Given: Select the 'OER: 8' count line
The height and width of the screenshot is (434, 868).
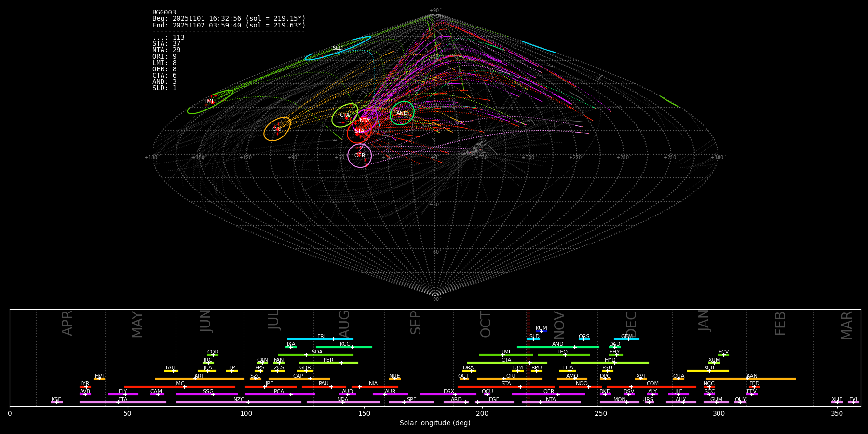Looking at the screenshot, I should (164, 69).
